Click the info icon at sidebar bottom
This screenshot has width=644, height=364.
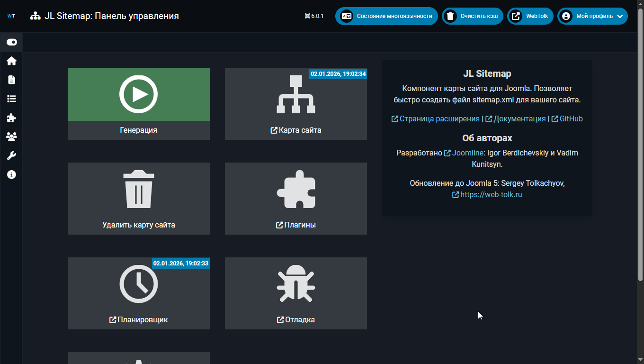(x=11, y=174)
